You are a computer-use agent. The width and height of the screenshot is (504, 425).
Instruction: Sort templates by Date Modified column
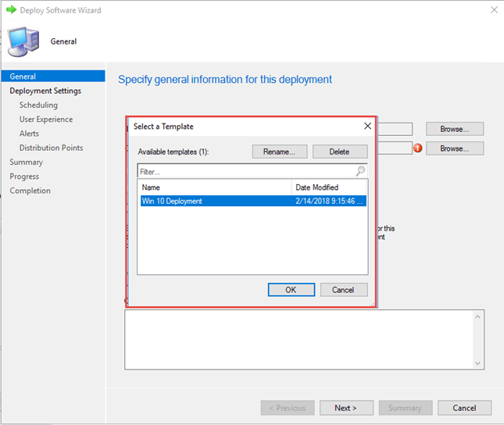coord(328,187)
